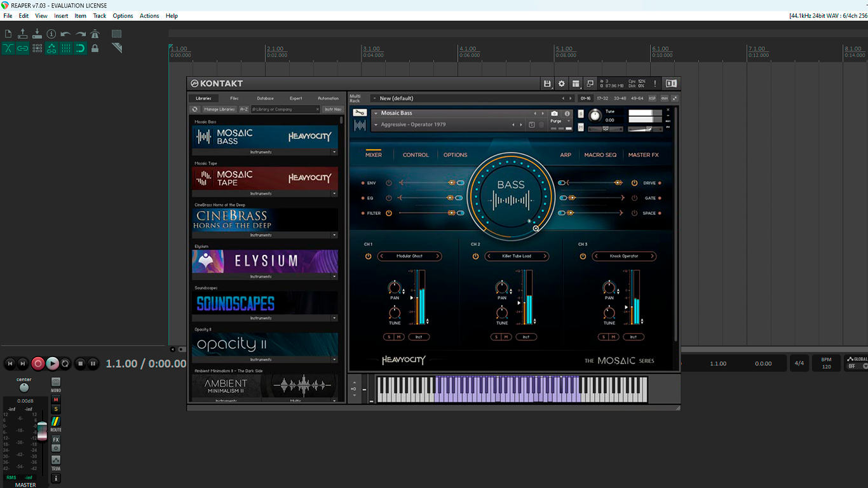Toggle the Metronome icon in REAPER toolbar

point(95,34)
